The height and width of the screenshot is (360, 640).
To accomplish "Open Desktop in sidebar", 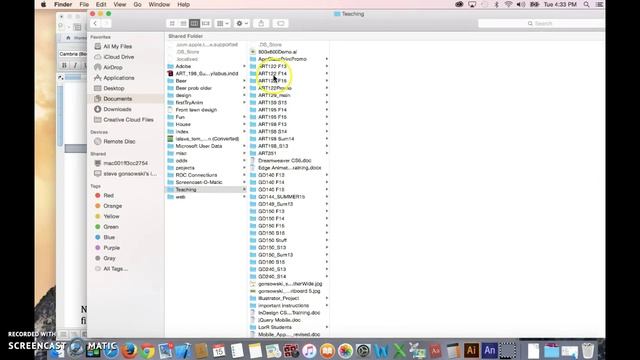I will pyautogui.click(x=113, y=89).
